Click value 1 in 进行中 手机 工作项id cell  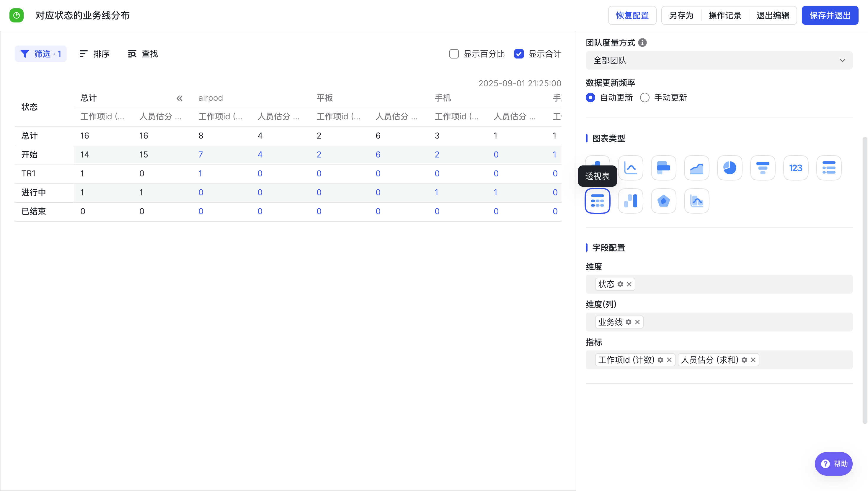click(437, 192)
